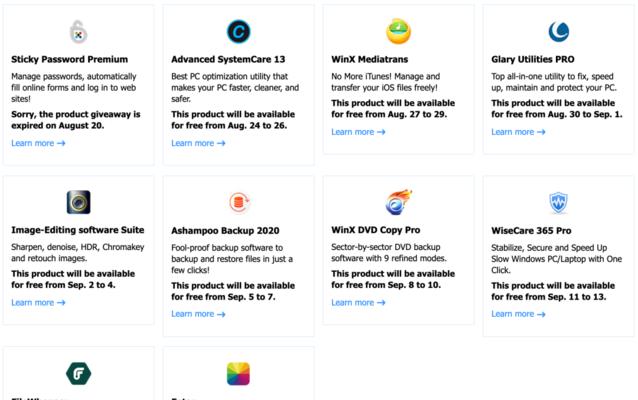
Task: Click the Glary Utilities PRO moon icon
Action: point(559,31)
